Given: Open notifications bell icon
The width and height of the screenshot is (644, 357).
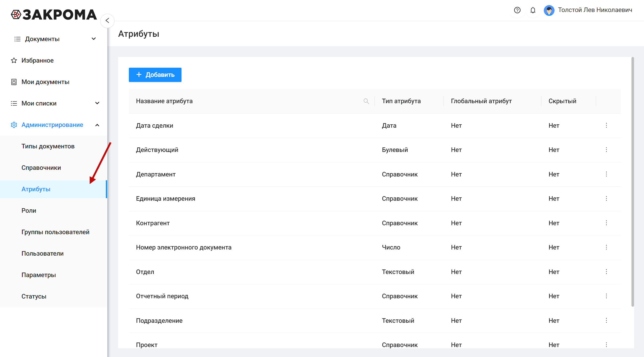Looking at the screenshot, I should pyautogui.click(x=533, y=10).
